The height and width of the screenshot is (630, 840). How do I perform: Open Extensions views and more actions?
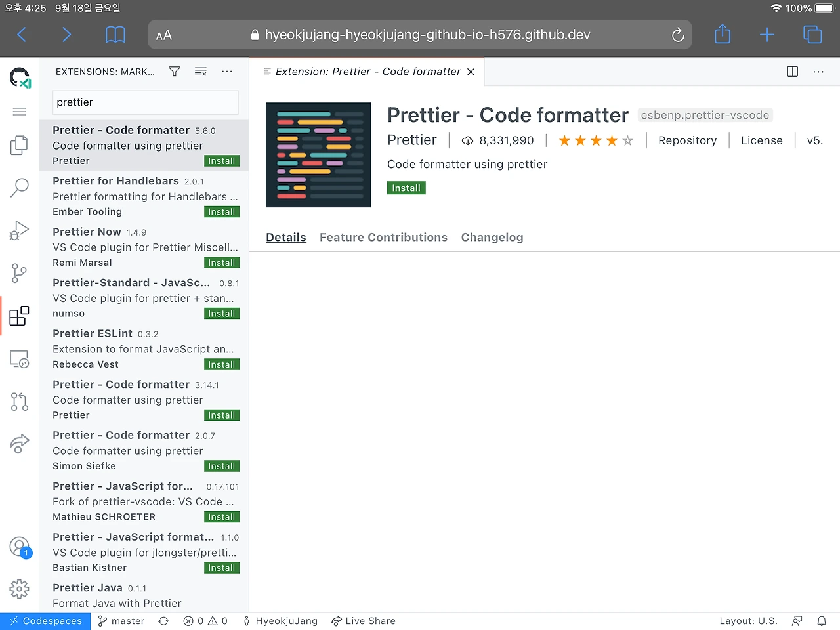pyautogui.click(x=227, y=72)
